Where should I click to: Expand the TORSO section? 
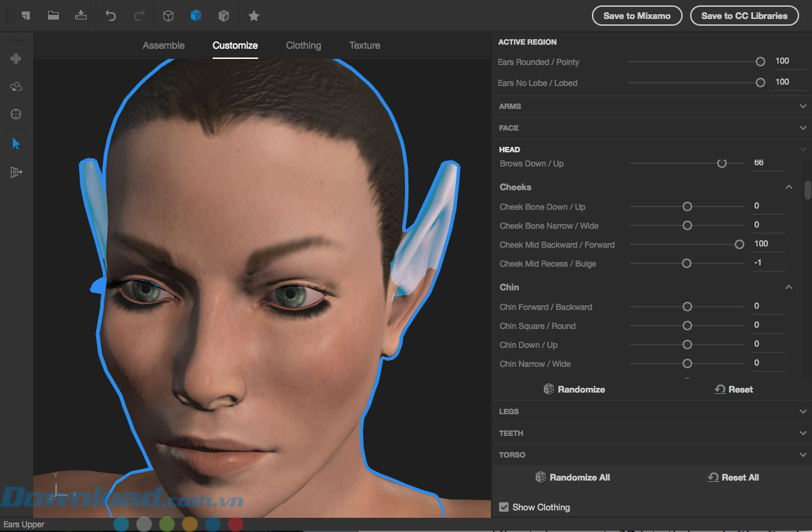coord(803,455)
